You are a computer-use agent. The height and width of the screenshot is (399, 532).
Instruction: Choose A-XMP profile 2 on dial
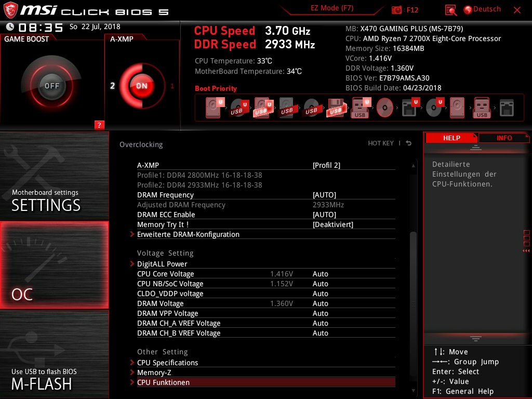tap(112, 86)
